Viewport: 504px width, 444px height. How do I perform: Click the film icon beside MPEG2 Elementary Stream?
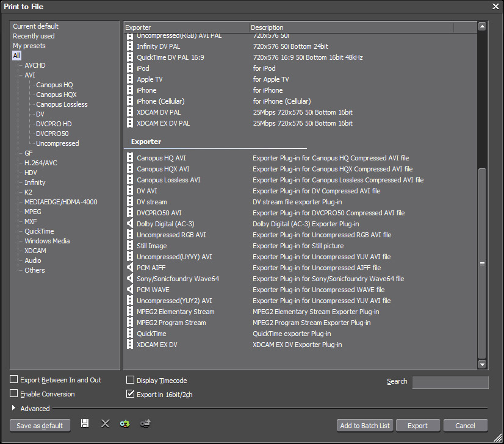(130, 312)
